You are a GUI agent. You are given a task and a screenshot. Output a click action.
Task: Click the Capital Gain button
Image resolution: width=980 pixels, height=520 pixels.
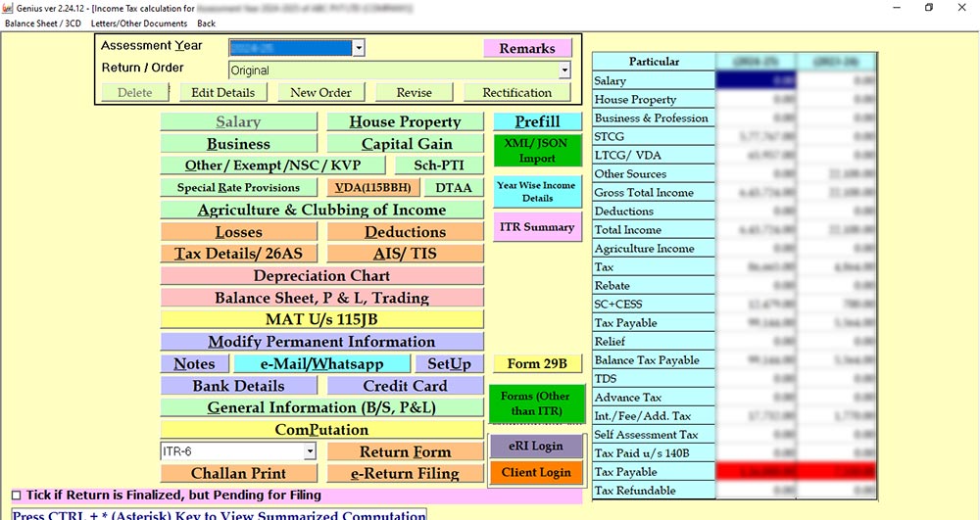[405, 144]
